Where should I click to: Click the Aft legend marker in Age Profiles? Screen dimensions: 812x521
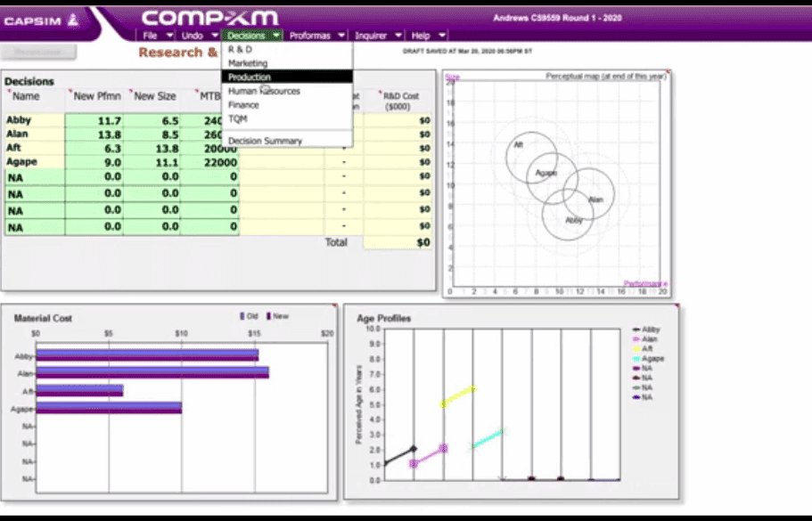[636, 349]
